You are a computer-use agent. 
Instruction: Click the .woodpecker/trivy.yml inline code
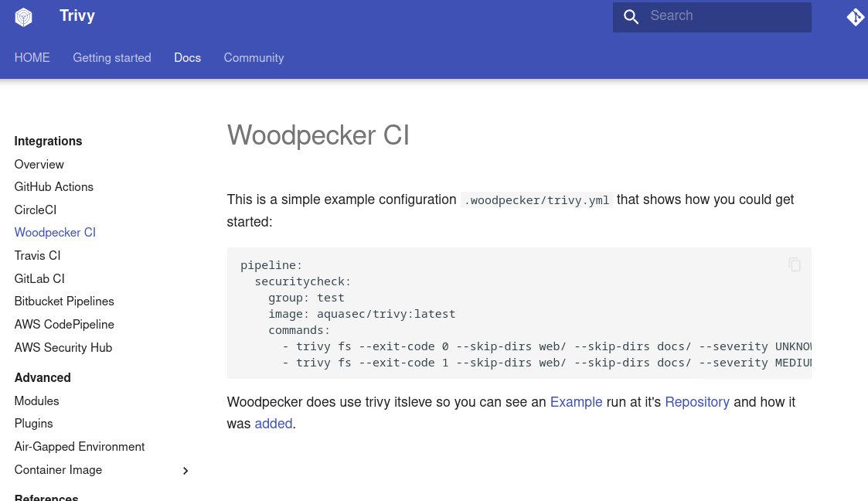(x=536, y=200)
